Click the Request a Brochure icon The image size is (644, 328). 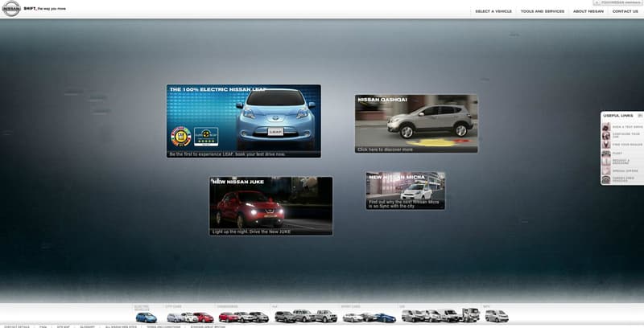coord(606,162)
